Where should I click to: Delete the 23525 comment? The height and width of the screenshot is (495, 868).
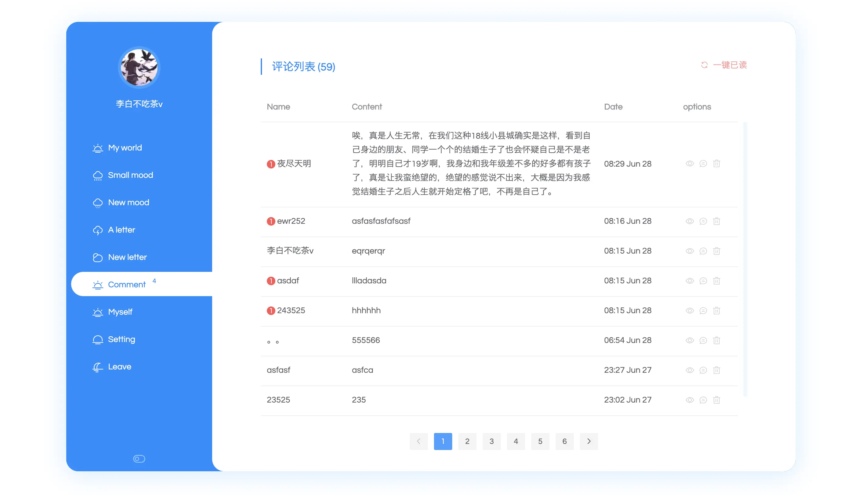(716, 400)
